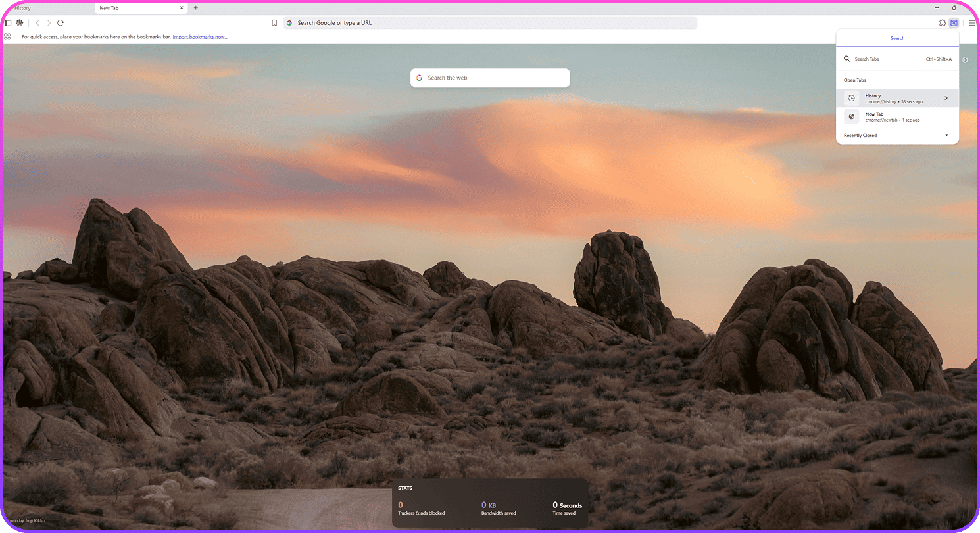The height and width of the screenshot is (533, 980).
Task: Reload the current page
Action: [61, 23]
